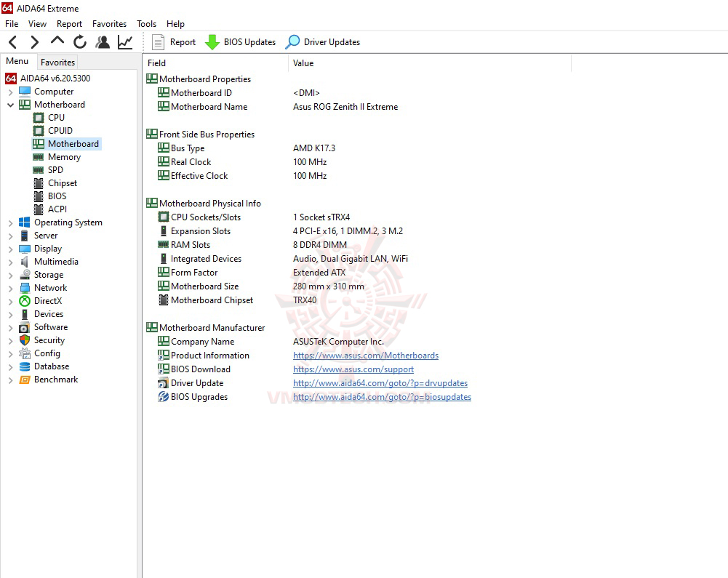Open the Help menu
This screenshot has width=728, height=578.
point(175,24)
